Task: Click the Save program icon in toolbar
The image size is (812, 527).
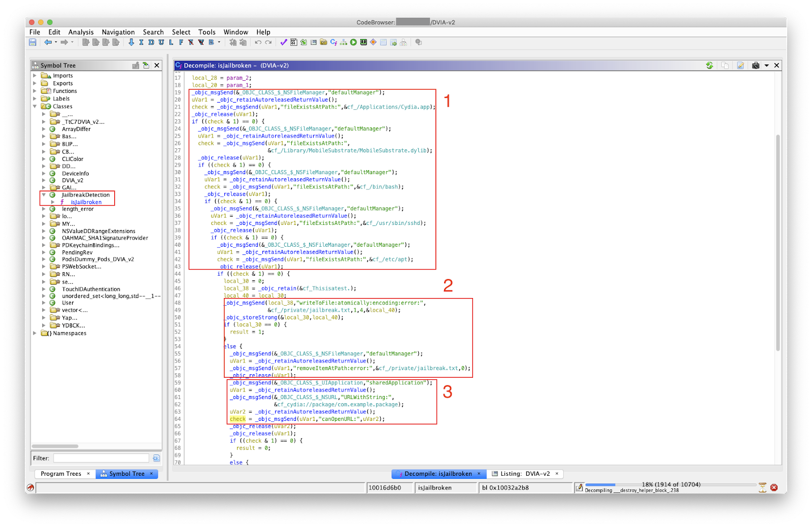Action: [32, 42]
